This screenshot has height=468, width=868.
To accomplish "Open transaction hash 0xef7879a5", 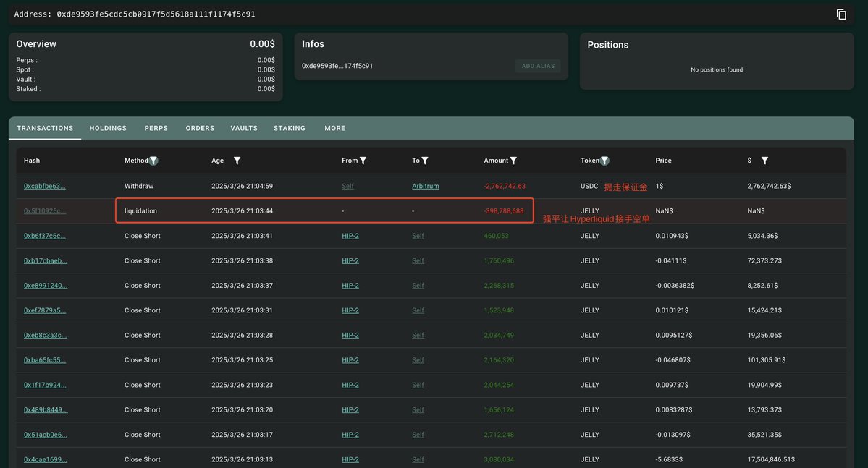I will [44, 310].
